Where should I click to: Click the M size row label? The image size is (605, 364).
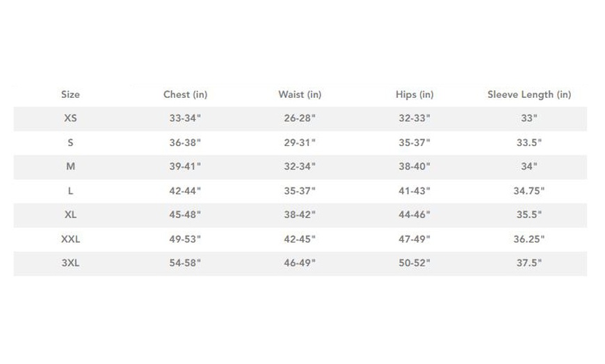coord(70,167)
